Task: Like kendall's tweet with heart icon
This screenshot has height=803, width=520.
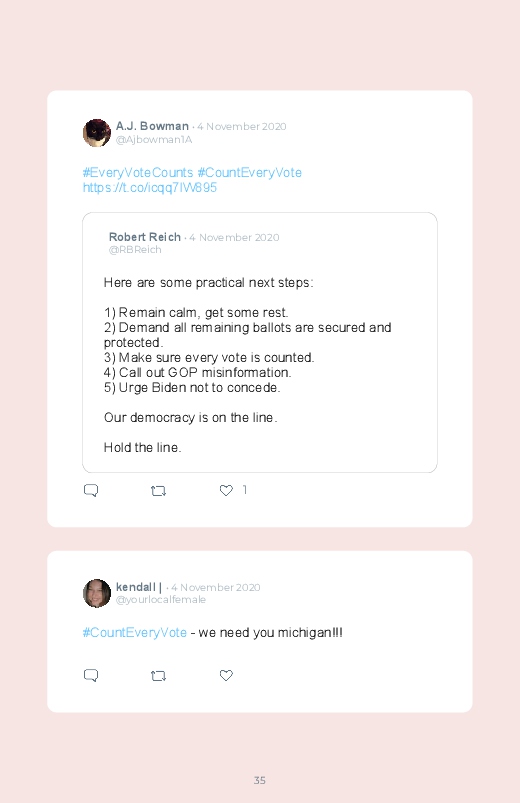Action: (x=226, y=675)
